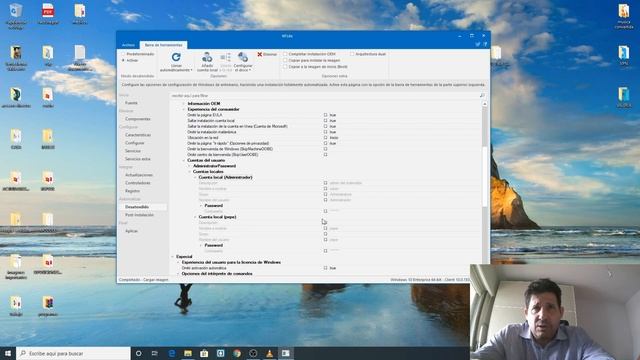Toggle checkbox for Omitir activación automática
This screenshot has width=640, height=360.
click(325, 268)
